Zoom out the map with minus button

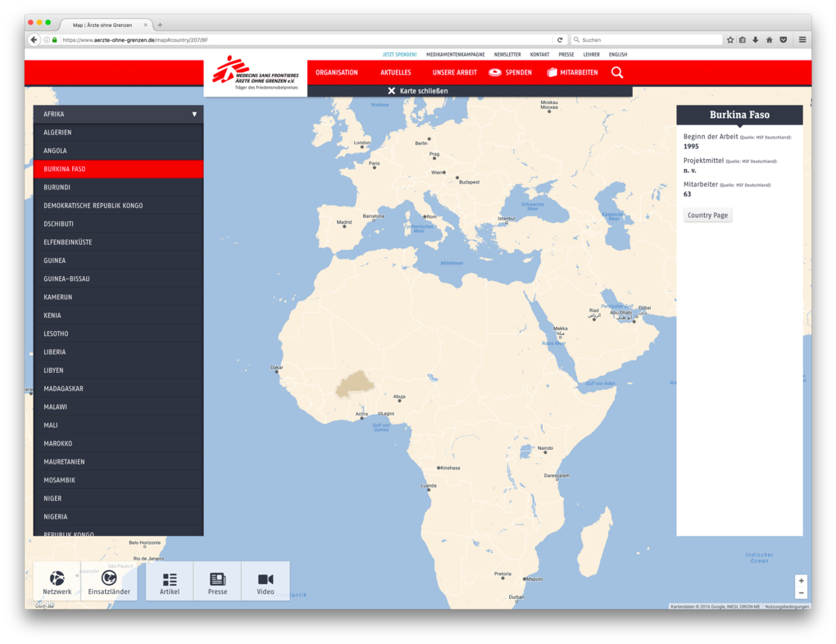click(801, 593)
